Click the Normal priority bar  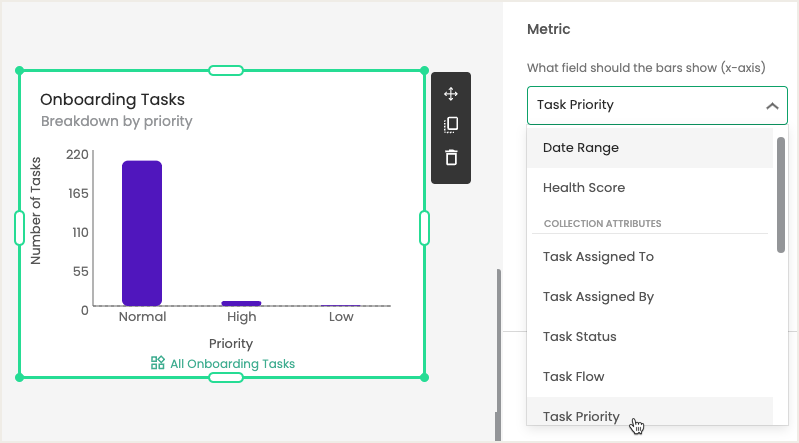142,233
